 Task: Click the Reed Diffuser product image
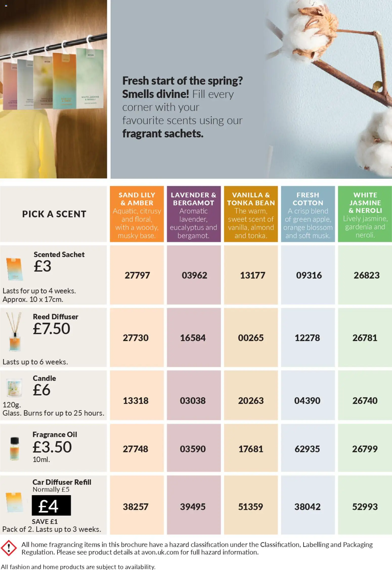14,332
